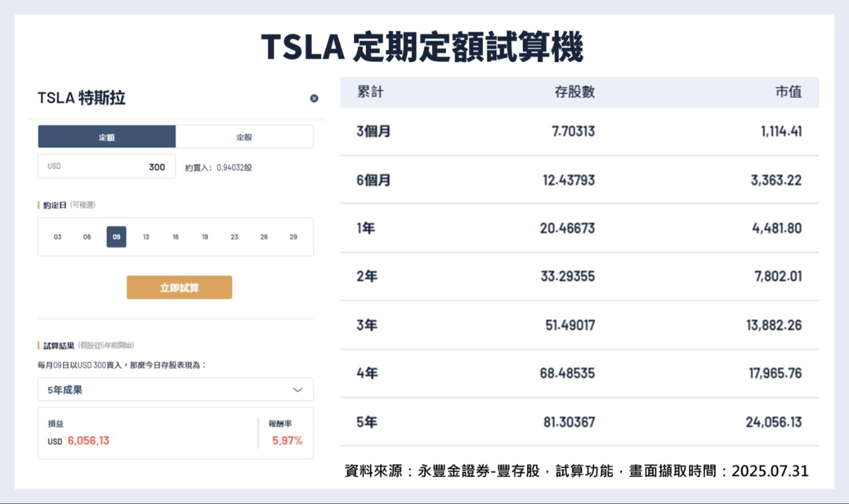Select date 16 as a trade day
Viewport: 849px width, 504px height.
[x=175, y=237]
